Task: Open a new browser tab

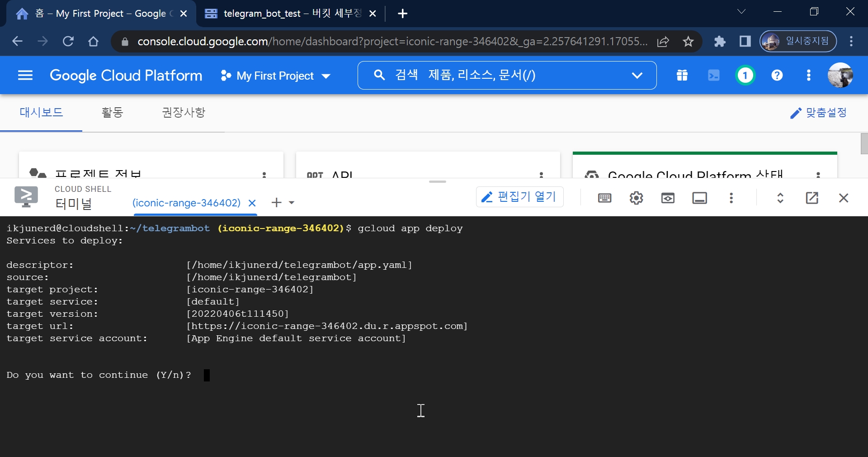Action: [403, 14]
